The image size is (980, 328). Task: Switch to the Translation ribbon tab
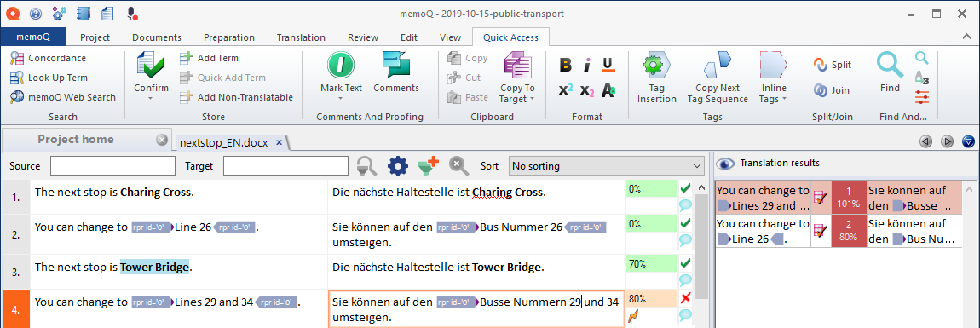[302, 37]
